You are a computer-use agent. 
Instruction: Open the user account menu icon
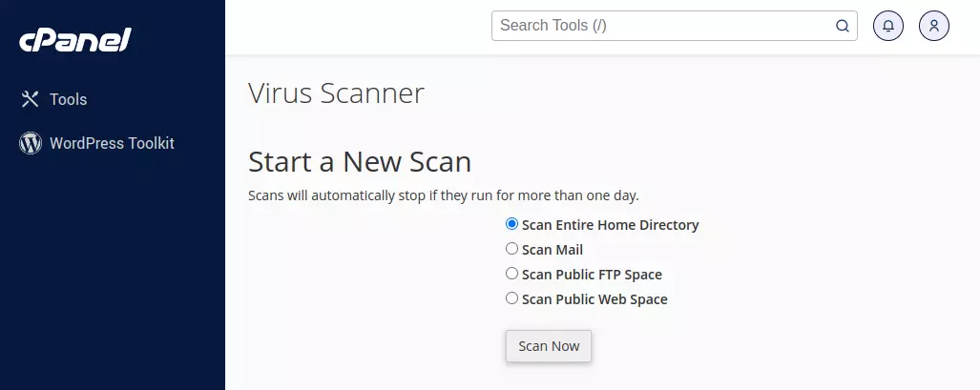click(x=934, y=26)
